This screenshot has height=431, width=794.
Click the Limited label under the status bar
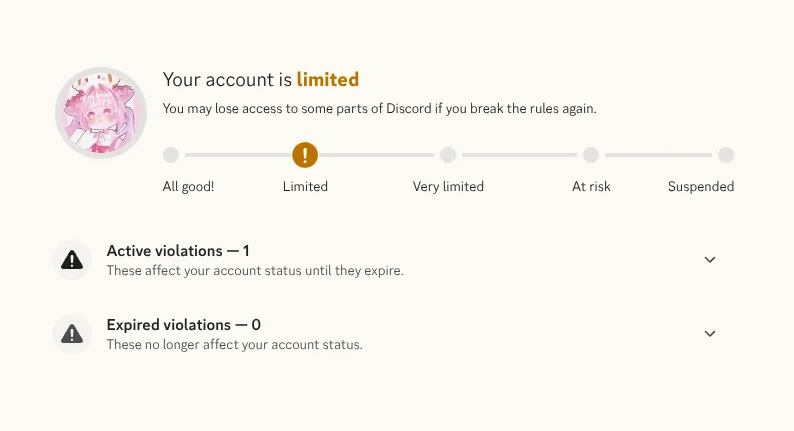305,186
